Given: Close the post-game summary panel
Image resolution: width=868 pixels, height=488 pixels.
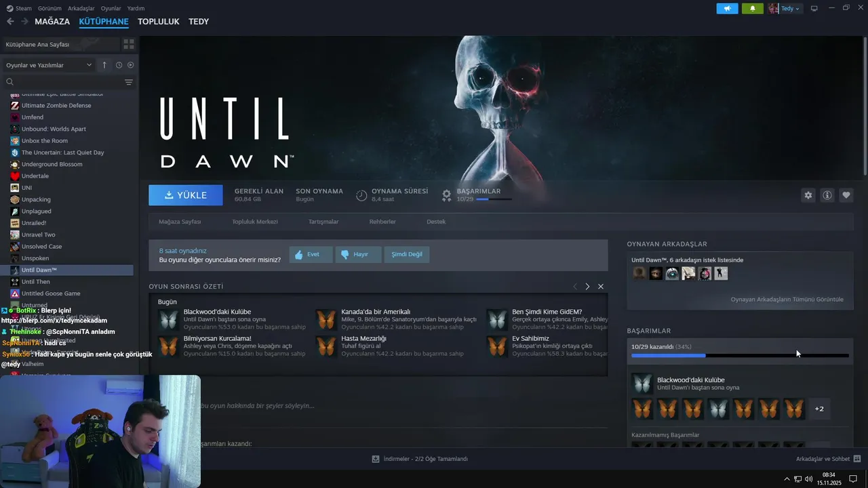Looking at the screenshot, I should (601, 287).
